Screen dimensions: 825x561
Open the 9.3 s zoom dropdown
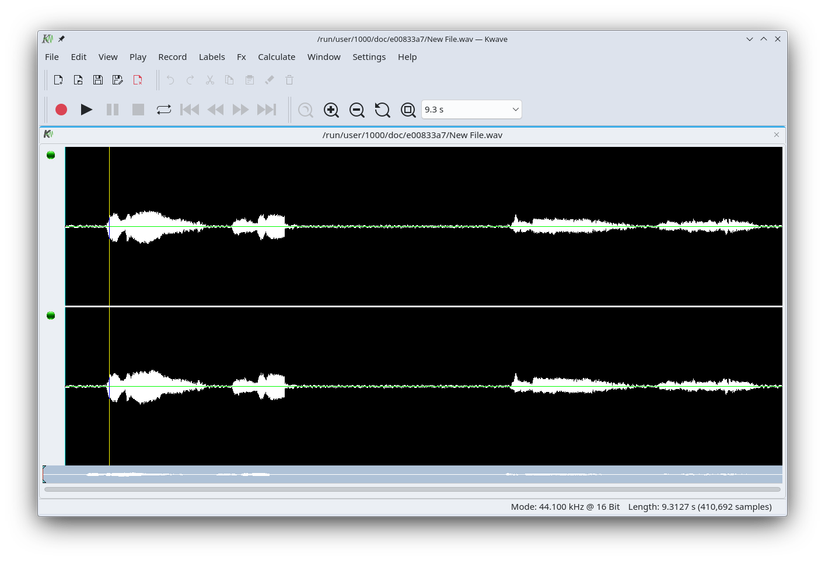(x=471, y=109)
